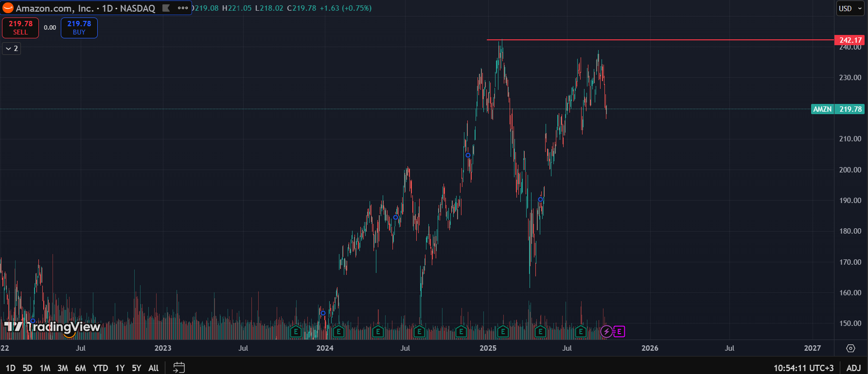Click the purple upcoming earnings E marker

click(619, 332)
